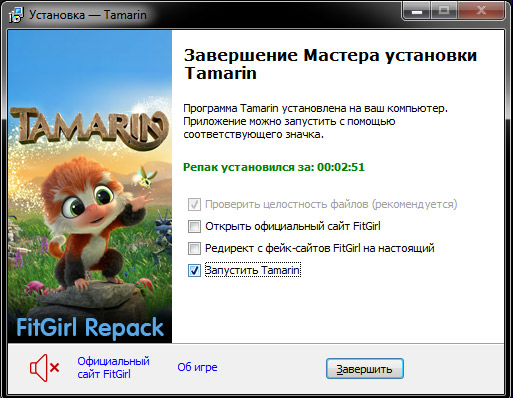Toggle the file integrity check checkbox
The image size is (513, 398).
coord(194,204)
